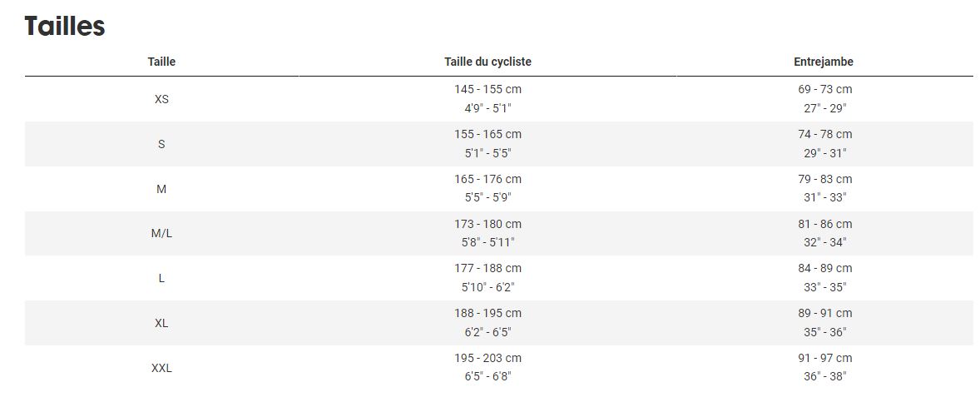Click the 165 - 176 cm height value
Image resolution: width=980 pixels, height=402 pixels.
tap(488, 179)
